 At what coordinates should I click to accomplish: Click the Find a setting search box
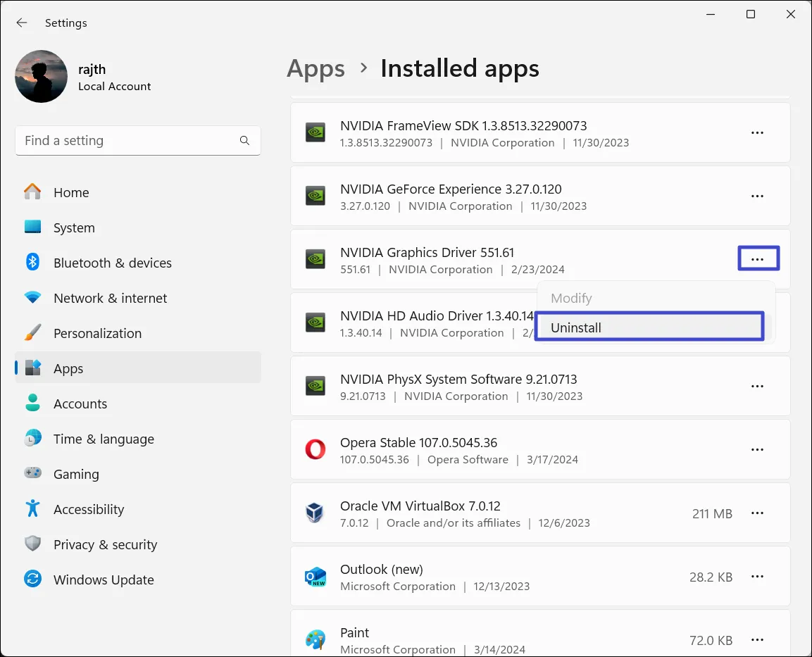(127, 141)
